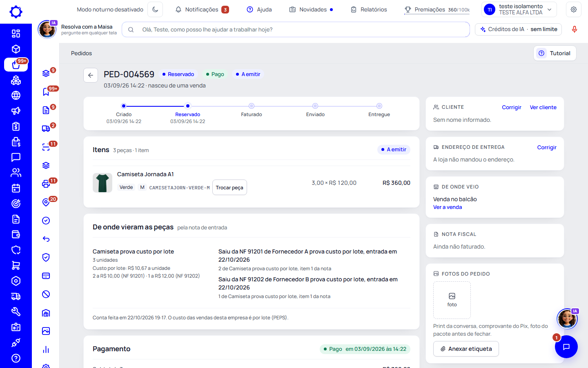Click the Faturado step on progress tracker
The image size is (588, 368).
click(x=252, y=110)
